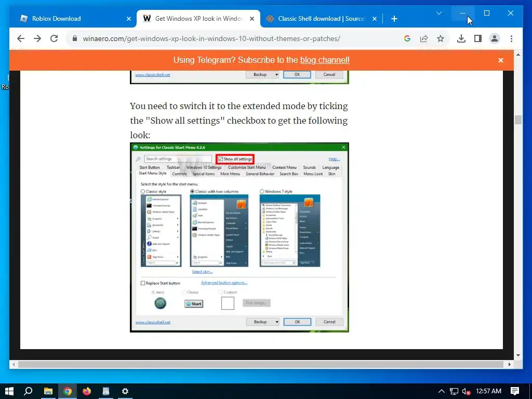532x399 pixels.
Task: Bookmark this page with the star icon
Action: tap(441, 38)
